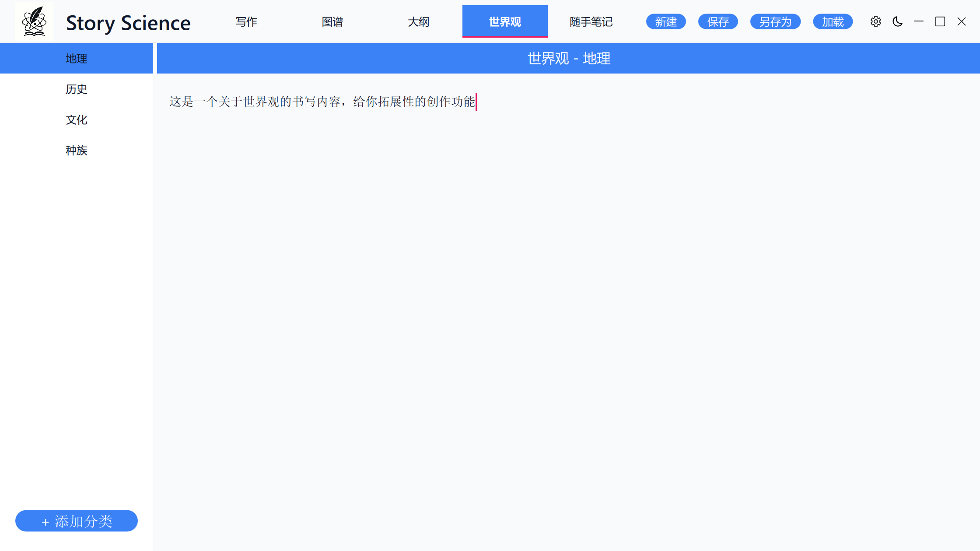This screenshot has height=551, width=980.
Task: Switch to the 文化 category
Action: (x=77, y=119)
